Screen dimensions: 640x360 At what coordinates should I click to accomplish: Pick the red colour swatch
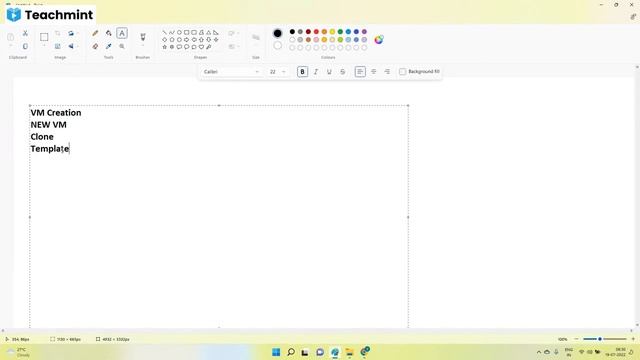pos(316,31)
